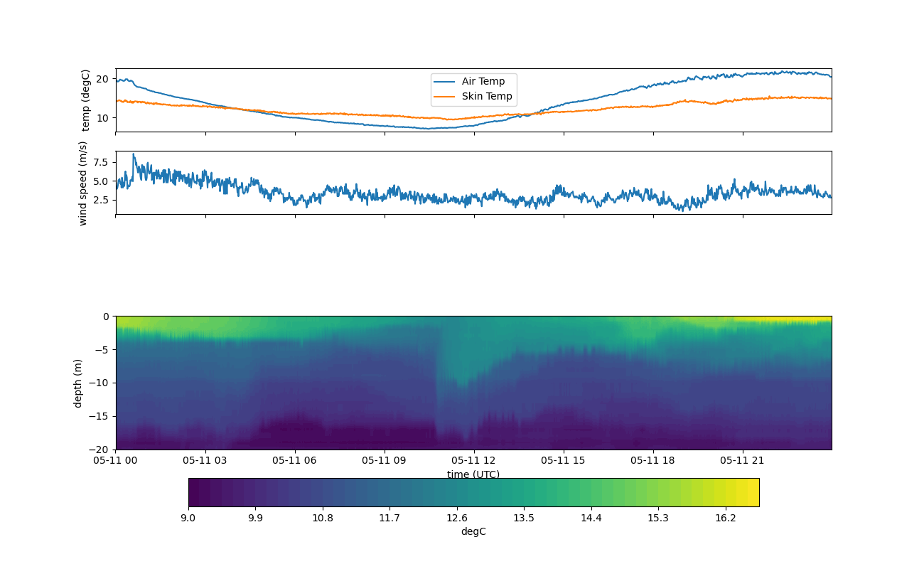Click the 'wind speed (m/s)' axis label

(x=83, y=183)
